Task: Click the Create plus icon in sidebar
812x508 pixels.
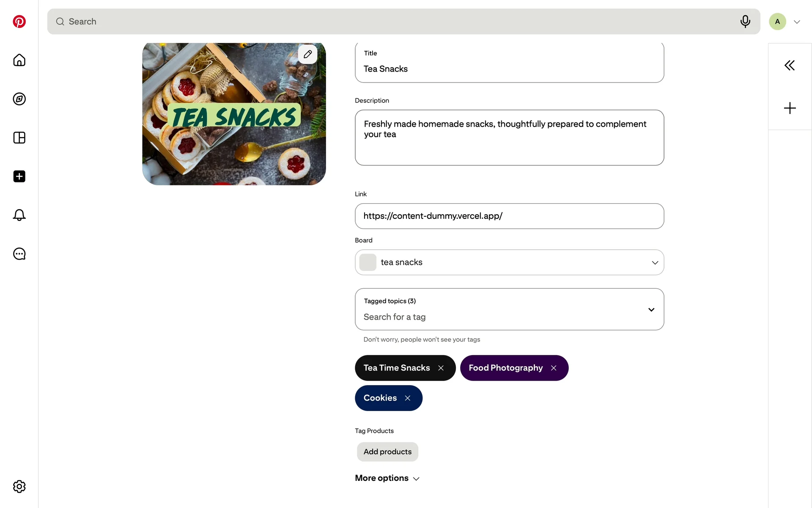Action: (19, 177)
